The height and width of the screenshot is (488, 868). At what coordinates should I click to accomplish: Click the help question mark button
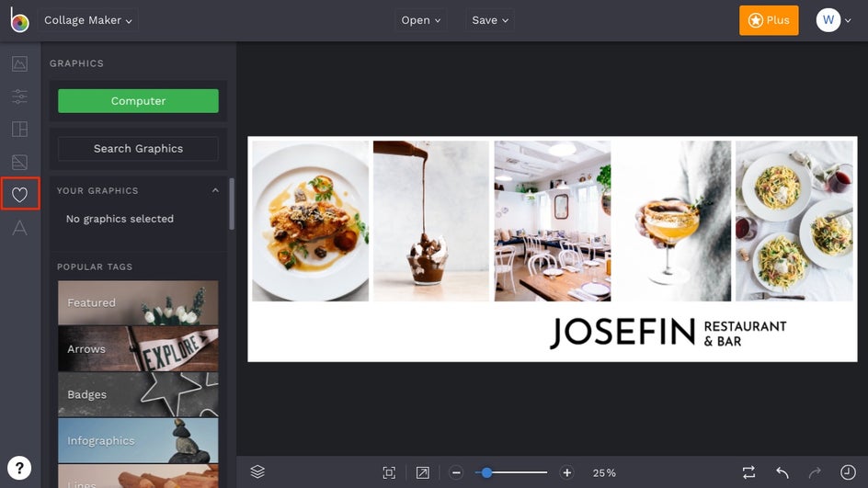coord(19,468)
